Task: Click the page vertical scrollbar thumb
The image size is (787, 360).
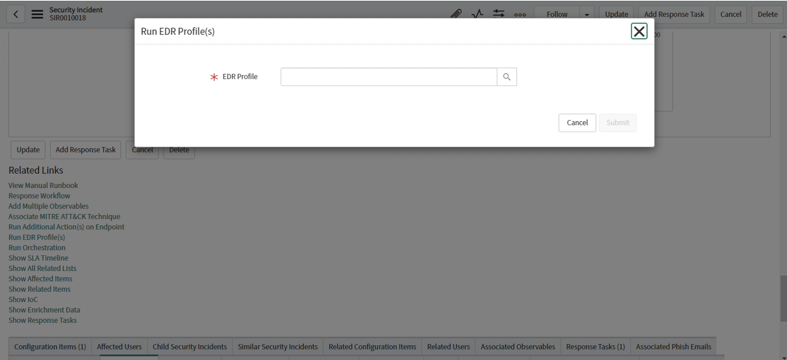Action: [783, 298]
